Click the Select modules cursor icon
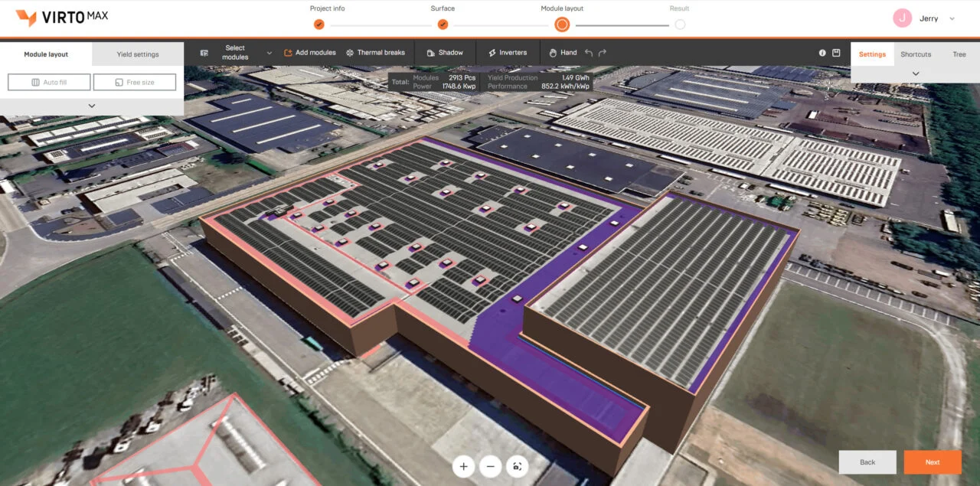Image resolution: width=980 pixels, height=486 pixels. [x=204, y=53]
